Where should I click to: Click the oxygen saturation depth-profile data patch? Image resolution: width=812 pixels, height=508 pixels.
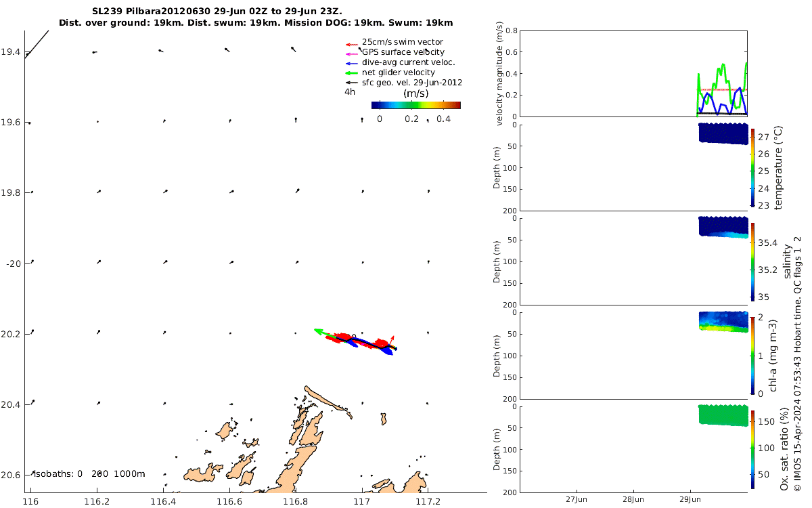(723, 415)
